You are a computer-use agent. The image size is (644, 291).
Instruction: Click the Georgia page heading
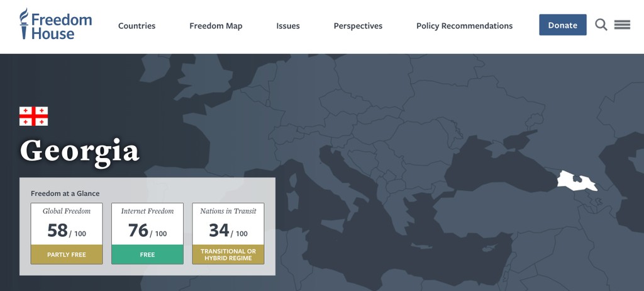point(80,152)
